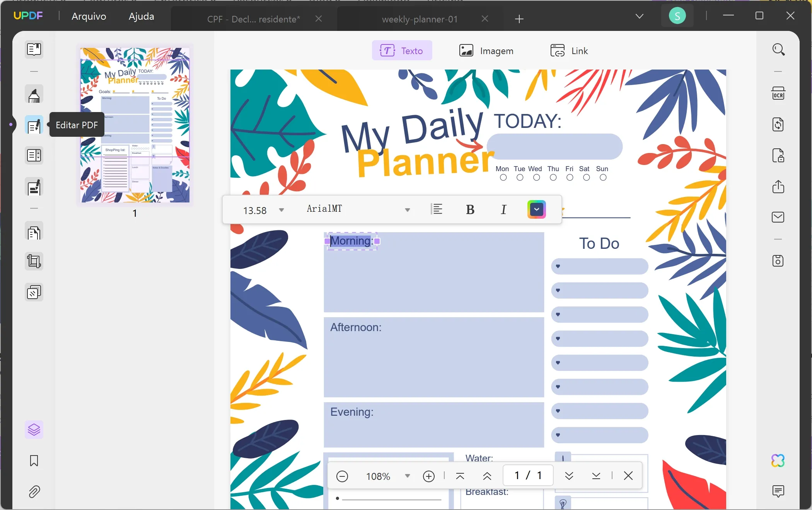Click the stamp/watermark icon in sidebar
812x510 pixels.
[34, 292]
